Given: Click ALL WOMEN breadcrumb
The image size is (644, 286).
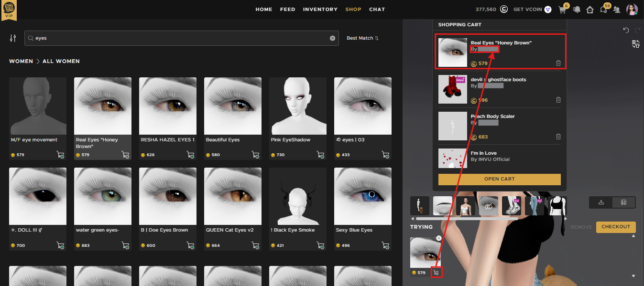Looking at the screenshot, I should (61, 61).
